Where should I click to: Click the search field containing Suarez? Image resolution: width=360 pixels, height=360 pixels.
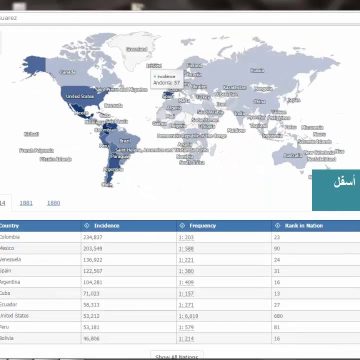[x=180, y=18]
